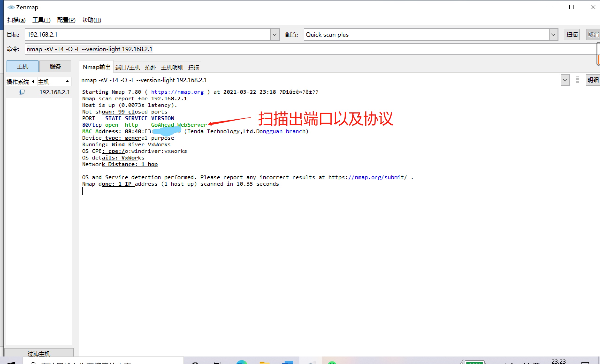Open the 配置(P) menu
This screenshot has height=364, width=600.
pos(66,20)
